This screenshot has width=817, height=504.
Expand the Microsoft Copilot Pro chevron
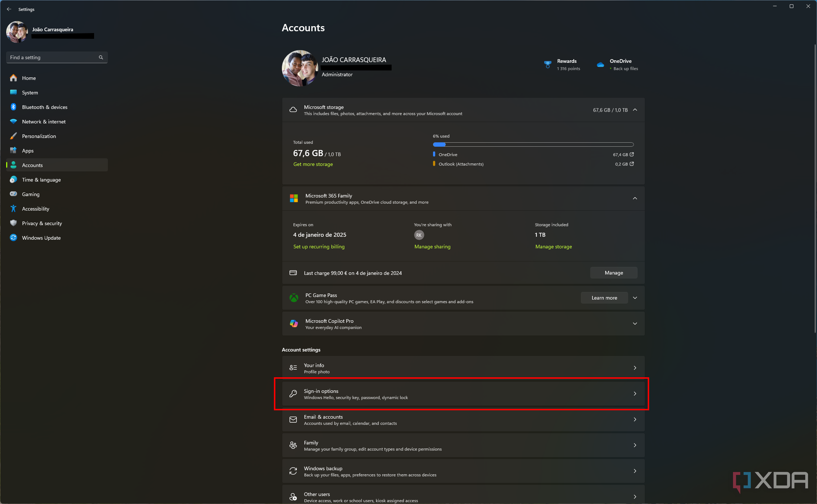635,324
